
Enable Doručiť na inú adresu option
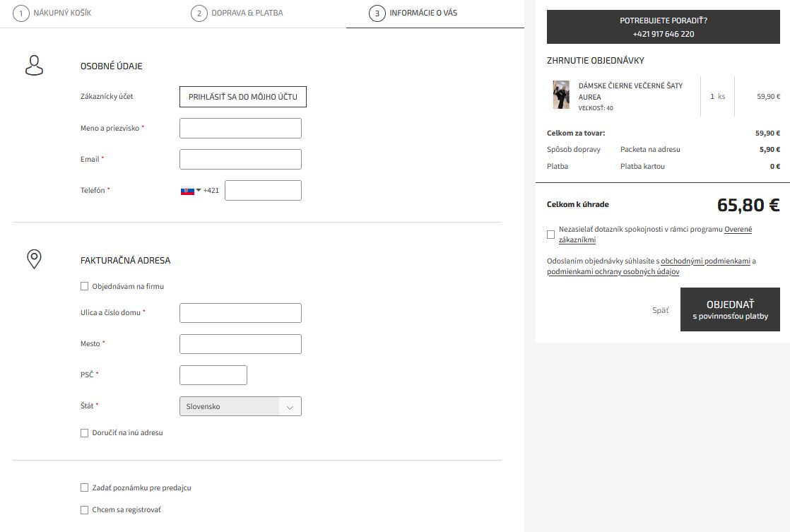point(84,432)
